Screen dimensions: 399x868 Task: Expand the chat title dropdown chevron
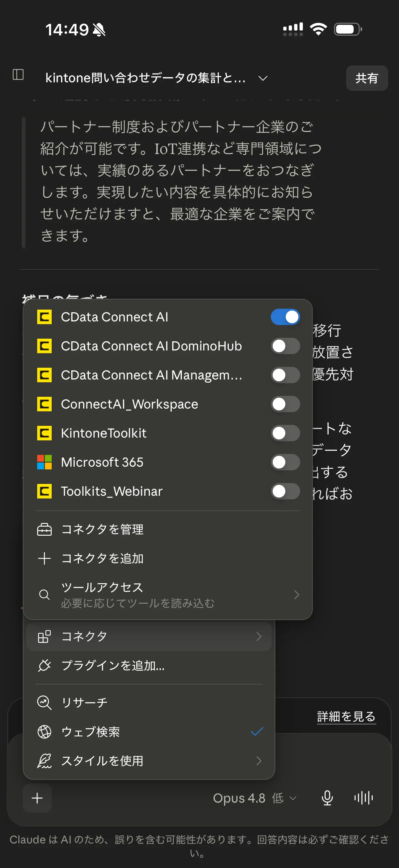pos(263,78)
